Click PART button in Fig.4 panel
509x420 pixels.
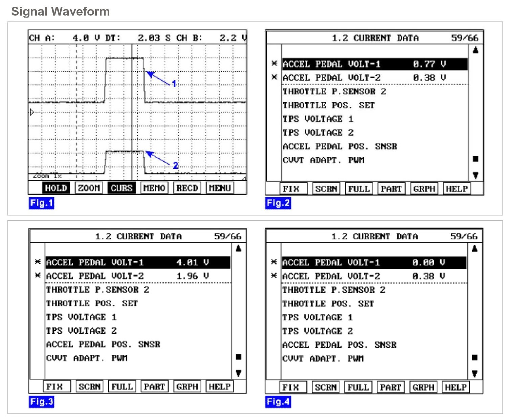391,387
